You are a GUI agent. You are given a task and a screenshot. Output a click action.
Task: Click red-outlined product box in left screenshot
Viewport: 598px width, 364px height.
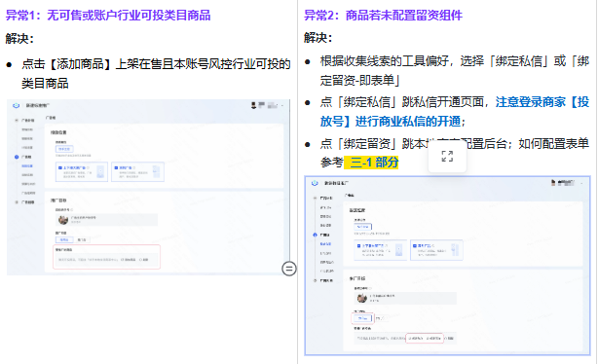pos(106,257)
